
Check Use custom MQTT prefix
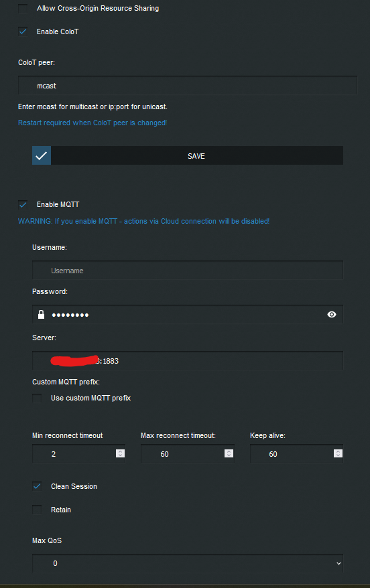coord(37,398)
